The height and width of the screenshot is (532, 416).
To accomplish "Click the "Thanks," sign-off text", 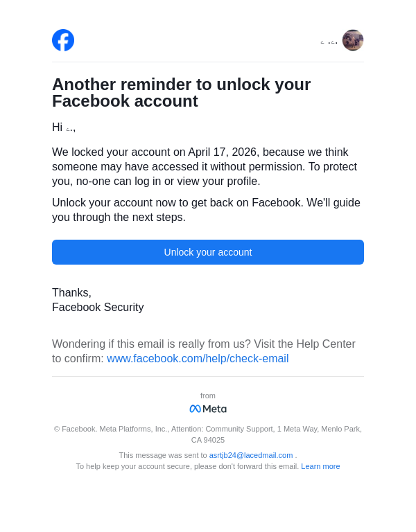I will tap(71, 292).
